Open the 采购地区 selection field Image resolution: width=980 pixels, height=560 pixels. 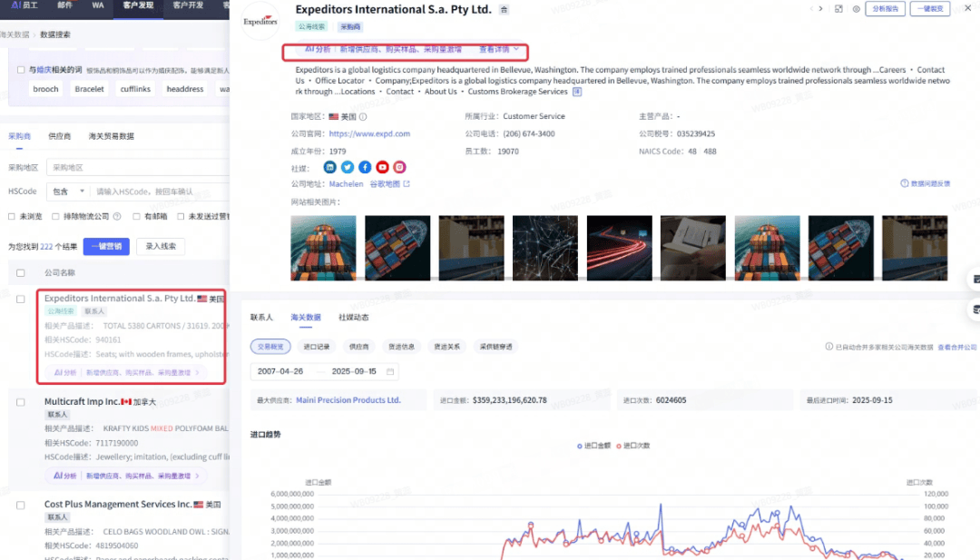point(136,168)
